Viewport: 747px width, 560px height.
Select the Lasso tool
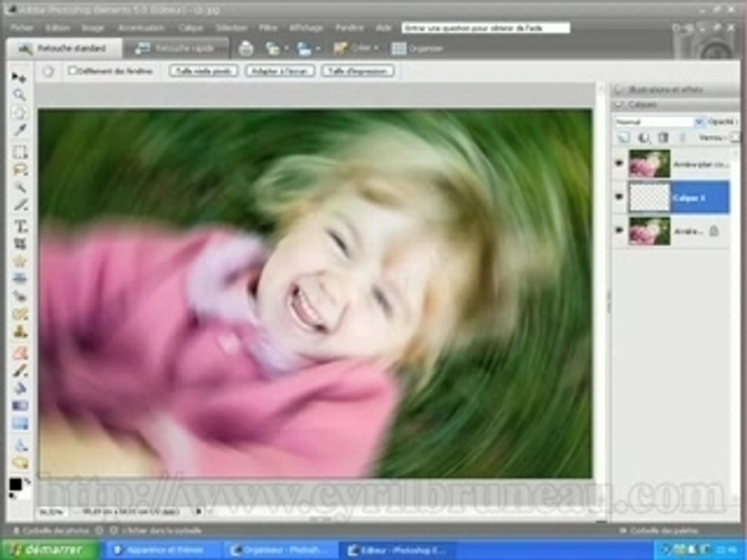(19, 170)
